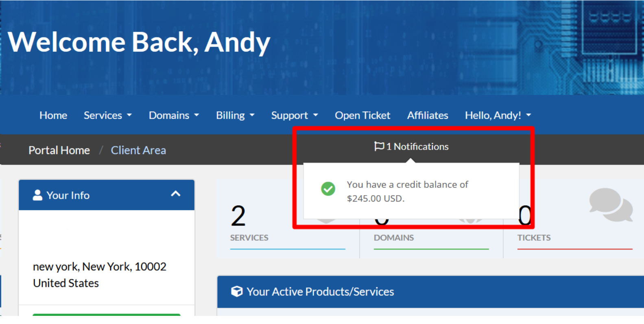Click the credit balance notification message
This screenshot has width=644, height=324.
click(x=407, y=191)
